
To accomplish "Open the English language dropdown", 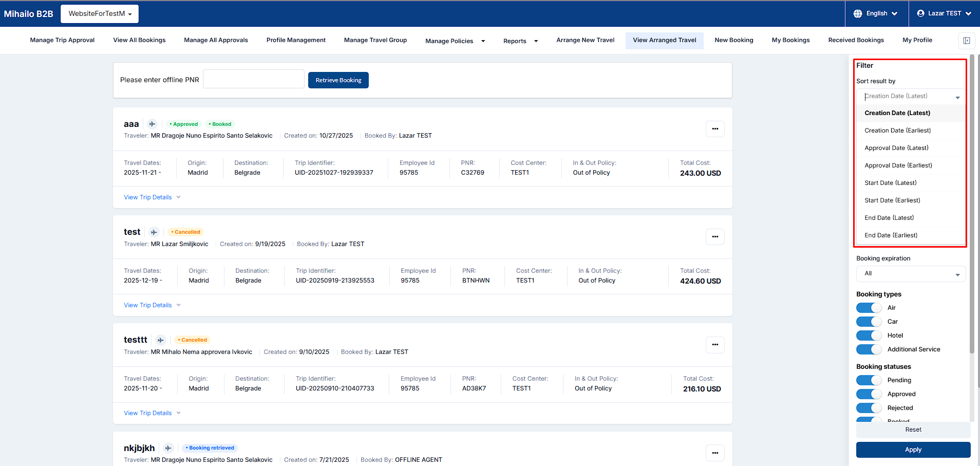I will [x=876, y=13].
